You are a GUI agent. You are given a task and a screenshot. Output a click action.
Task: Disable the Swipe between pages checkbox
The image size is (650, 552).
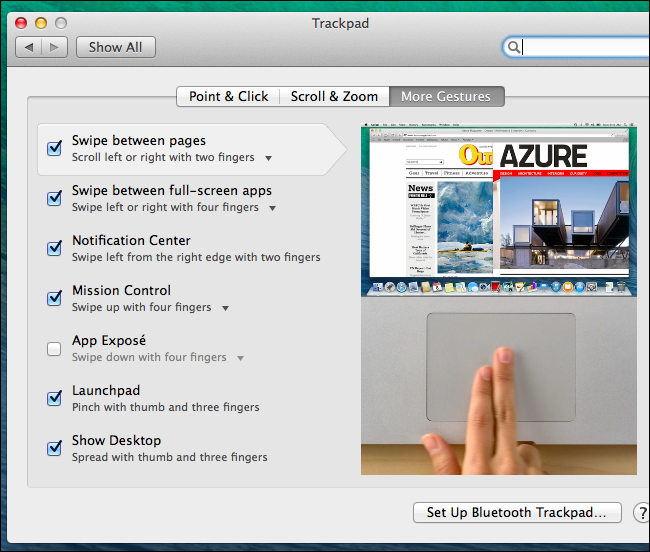pyautogui.click(x=54, y=148)
